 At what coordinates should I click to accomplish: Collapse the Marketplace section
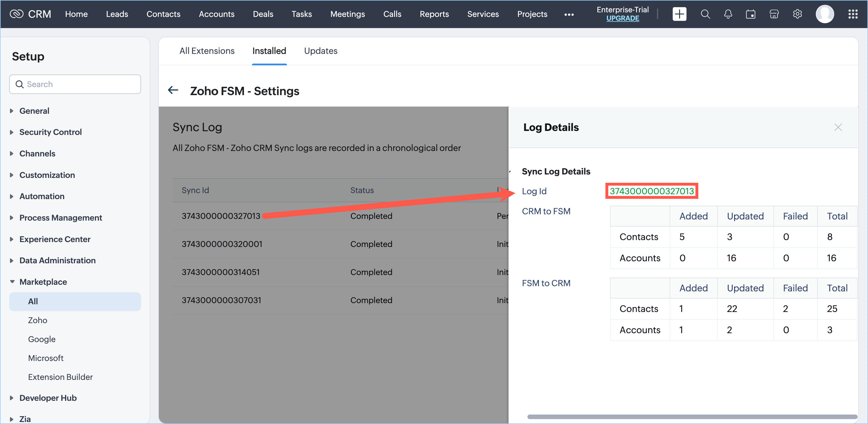coord(43,282)
